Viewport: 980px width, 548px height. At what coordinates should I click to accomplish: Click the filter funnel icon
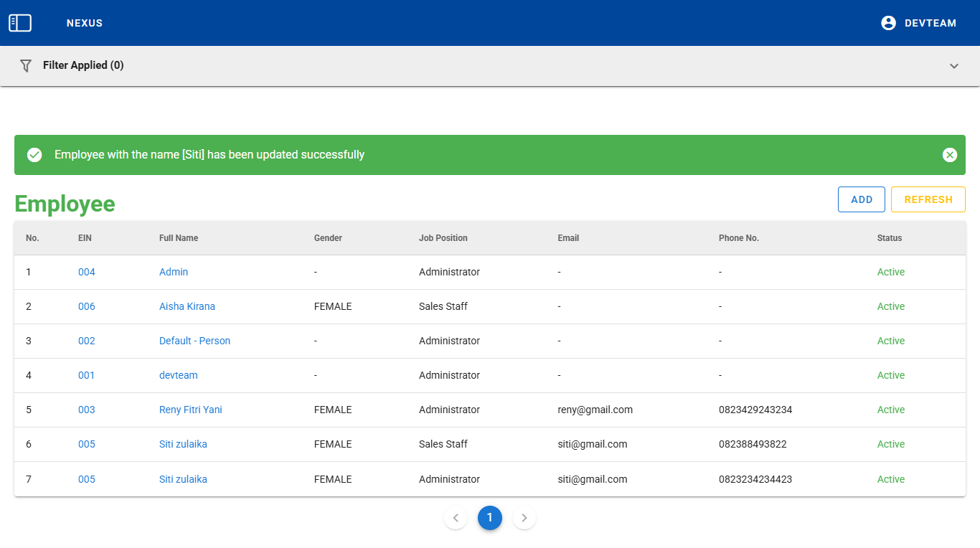click(x=26, y=65)
